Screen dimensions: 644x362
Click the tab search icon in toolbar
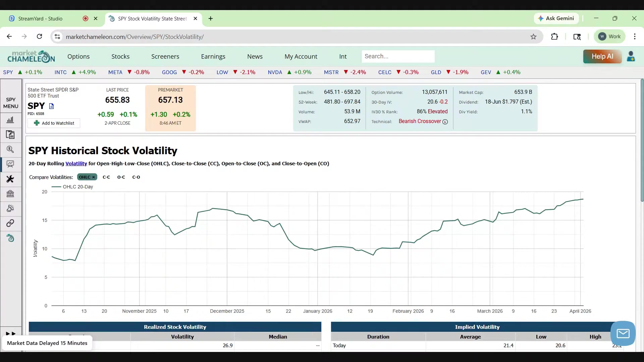[x=577, y=37]
